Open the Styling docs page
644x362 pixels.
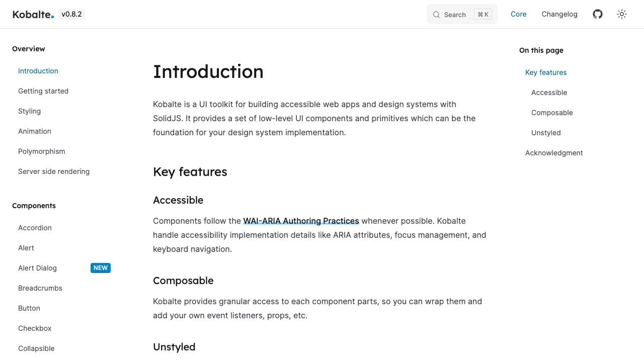point(29,111)
